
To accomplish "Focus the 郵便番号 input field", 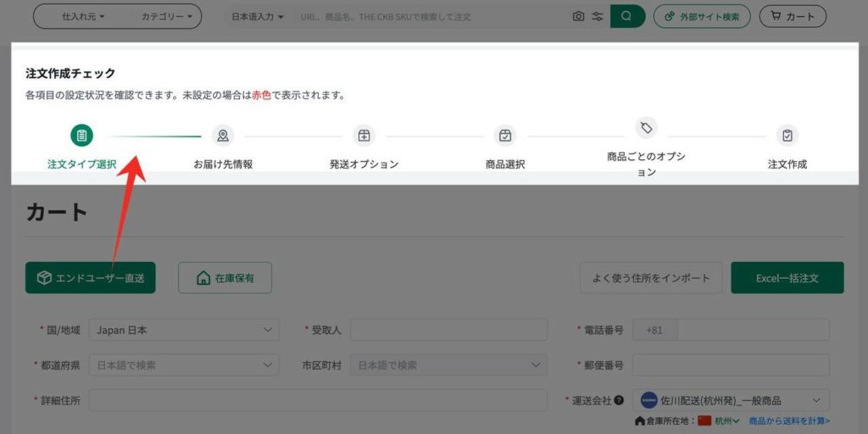I will click(x=731, y=365).
